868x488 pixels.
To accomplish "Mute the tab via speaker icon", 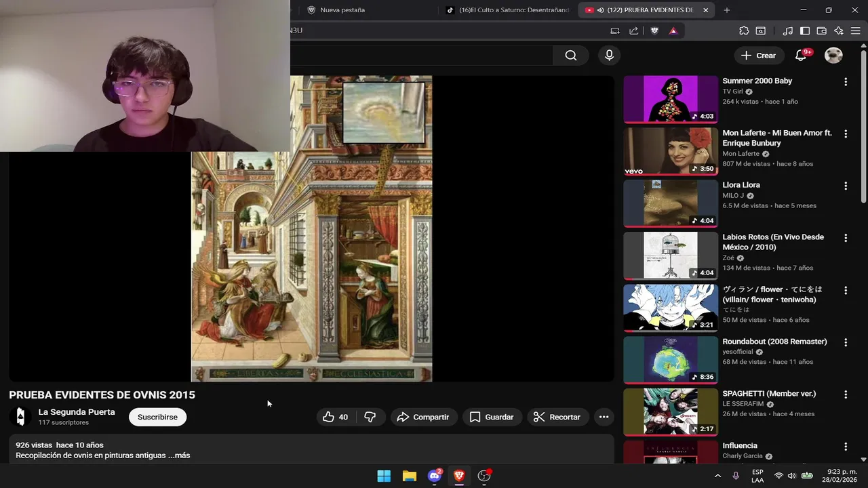I will tap(600, 10).
